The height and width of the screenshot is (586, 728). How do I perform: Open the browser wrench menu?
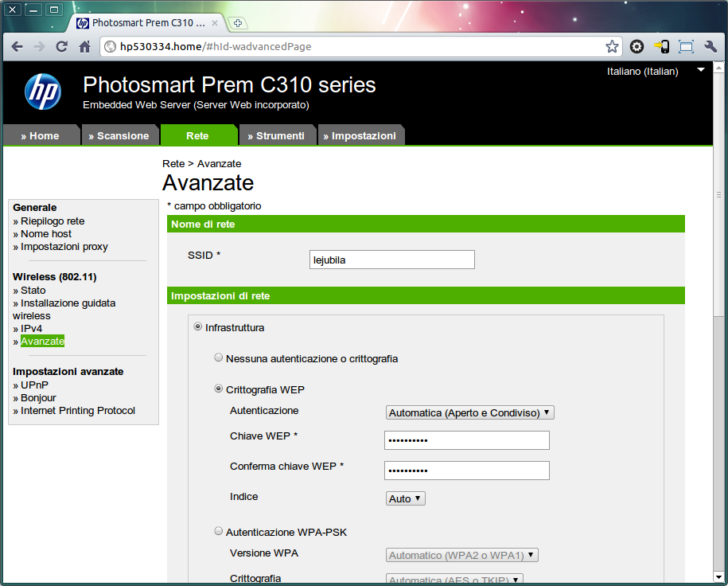(710, 46)
